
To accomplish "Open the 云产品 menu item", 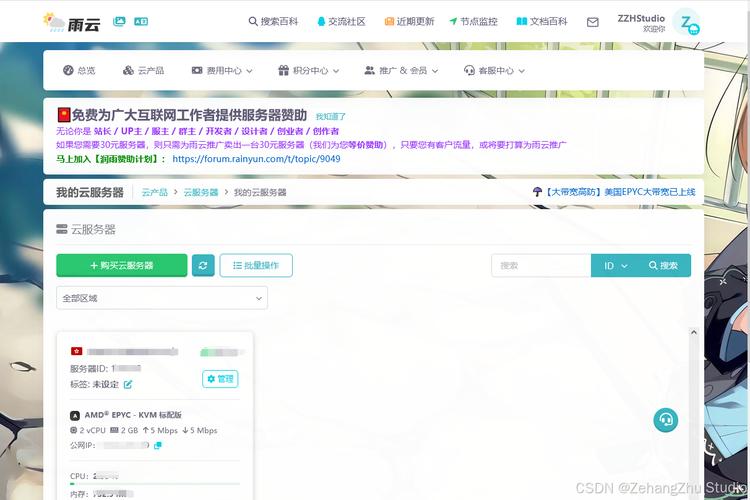I will tap(143, 71).
